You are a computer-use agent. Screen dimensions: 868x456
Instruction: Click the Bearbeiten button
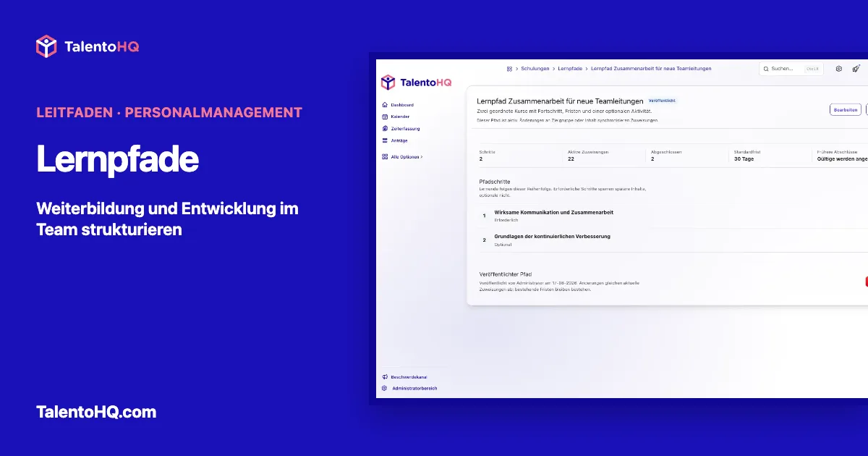[x=846, y=110]
